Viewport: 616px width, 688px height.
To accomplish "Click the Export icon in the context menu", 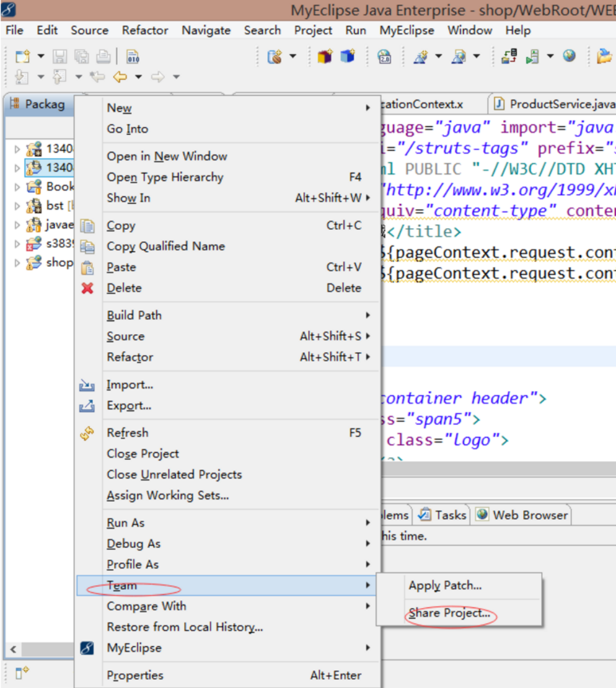I will coord(87,405).
